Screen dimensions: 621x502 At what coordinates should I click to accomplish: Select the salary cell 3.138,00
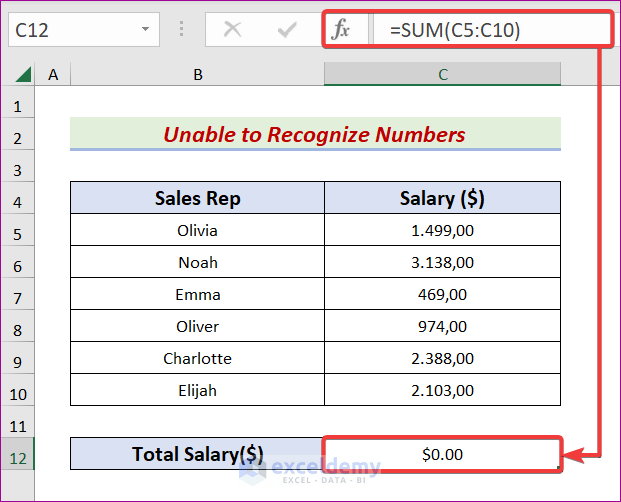442,263
